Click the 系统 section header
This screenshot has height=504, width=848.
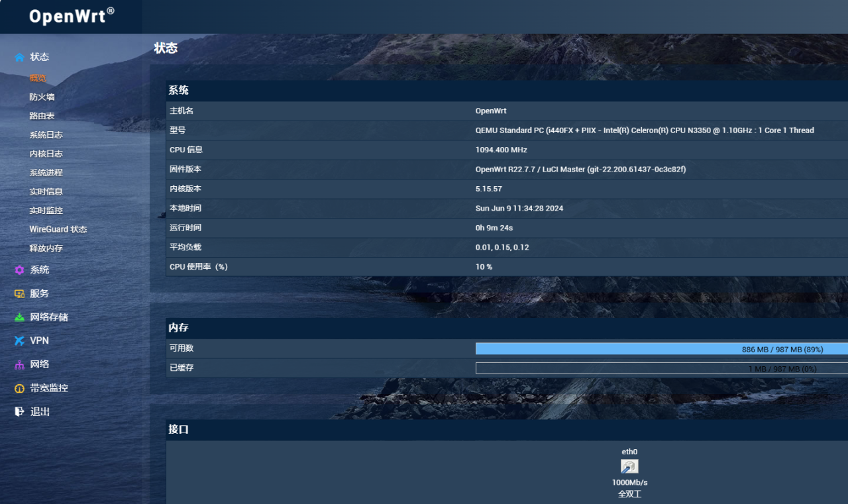point(507,91)
